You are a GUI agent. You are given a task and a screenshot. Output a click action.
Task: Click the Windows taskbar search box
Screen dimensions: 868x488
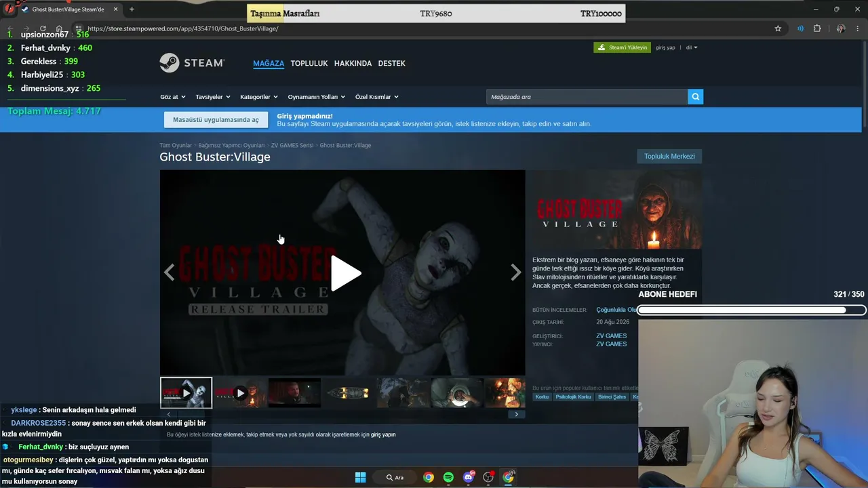point(395,477)
